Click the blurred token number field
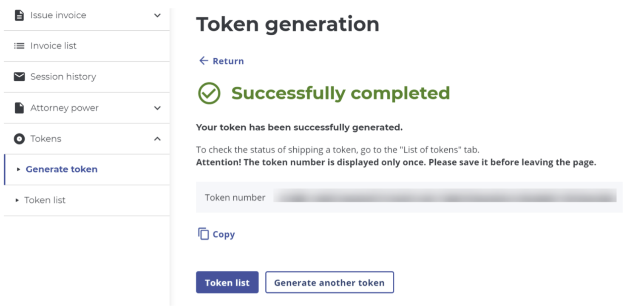This screenshot has width=644, height=306. (x=445, y=196)
